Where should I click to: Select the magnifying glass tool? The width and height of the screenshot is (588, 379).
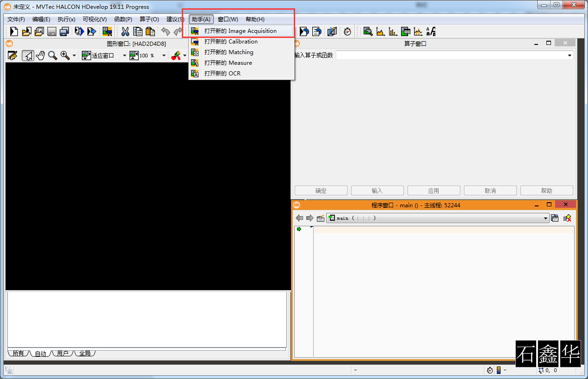click(53, 56)
